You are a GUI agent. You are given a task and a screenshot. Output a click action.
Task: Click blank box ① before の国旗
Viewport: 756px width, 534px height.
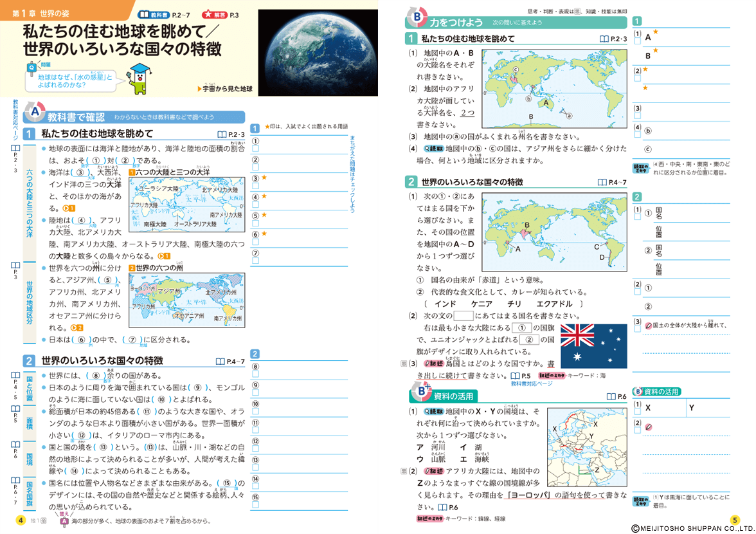[521, 328]
